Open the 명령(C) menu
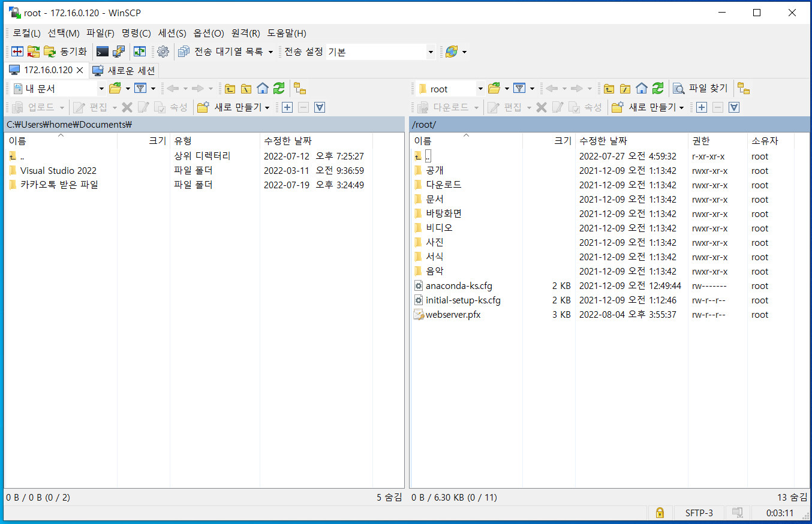Viewport: 812px width, 524px height. tap(136, 33)
